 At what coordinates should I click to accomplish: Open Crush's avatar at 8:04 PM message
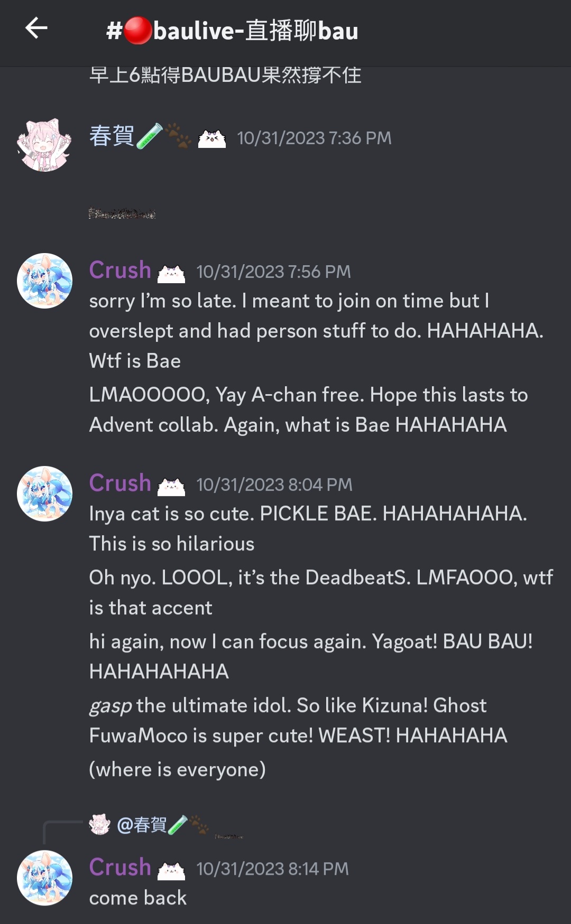pyautogui.click(x=44, y=493)
